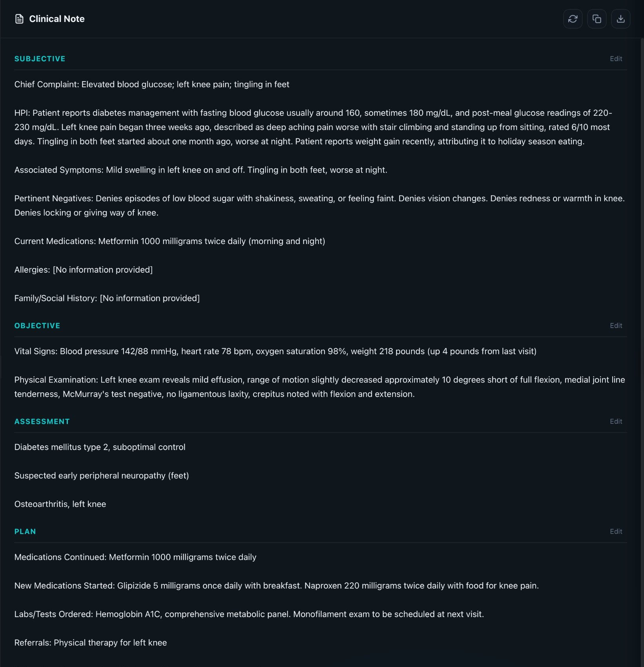Select the Referrals line in Plan
The width and height of the screenshot is (644, 667).
pos(90,642)
